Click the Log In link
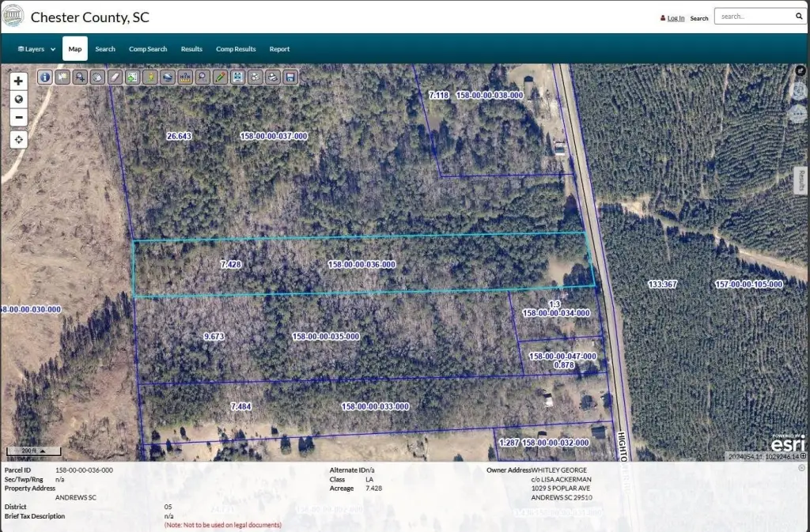The height and width of the screenshot is (532, 810). point(676,18)
